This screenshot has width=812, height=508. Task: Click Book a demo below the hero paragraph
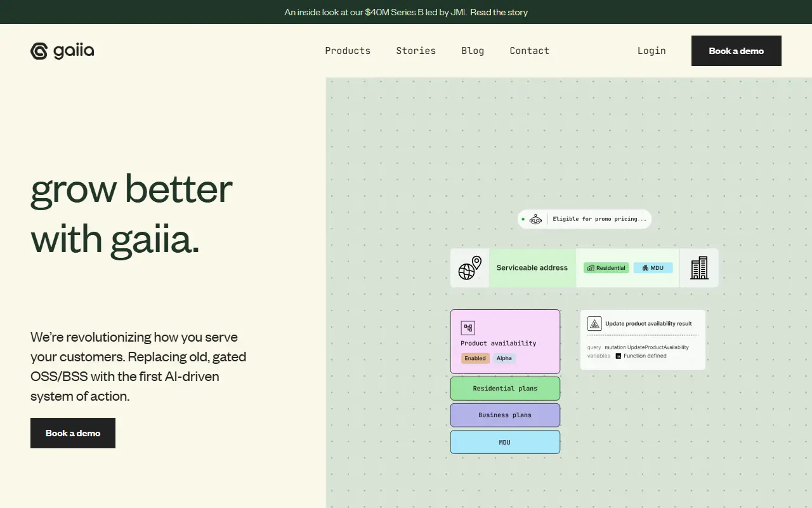click(73, 433)
